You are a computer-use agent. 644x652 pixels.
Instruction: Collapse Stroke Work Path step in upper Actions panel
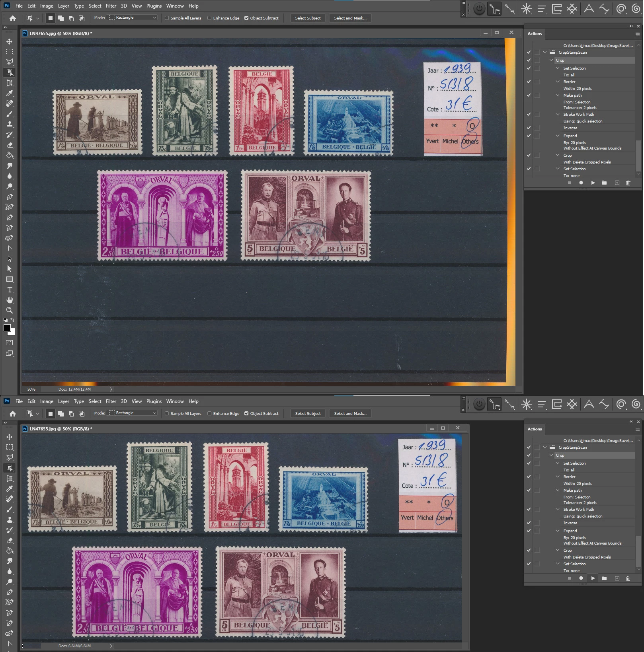coord(558,114)
